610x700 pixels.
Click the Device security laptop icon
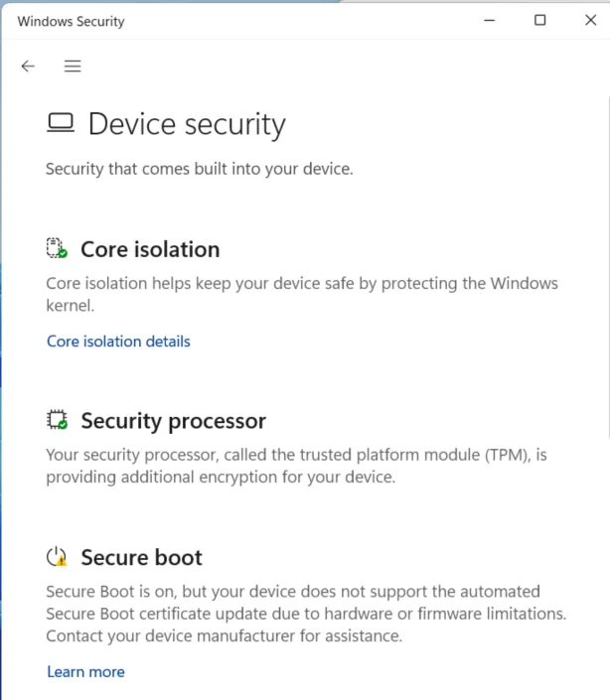61,123
